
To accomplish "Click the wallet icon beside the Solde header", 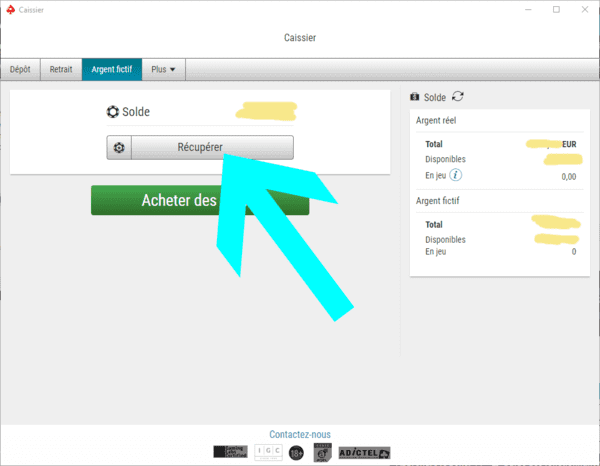I will pyautogui.click(x=414, y=97).
